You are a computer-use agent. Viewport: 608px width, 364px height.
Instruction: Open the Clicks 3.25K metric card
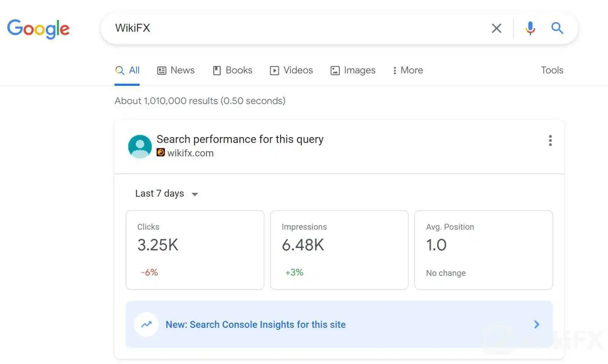(195, 250)
